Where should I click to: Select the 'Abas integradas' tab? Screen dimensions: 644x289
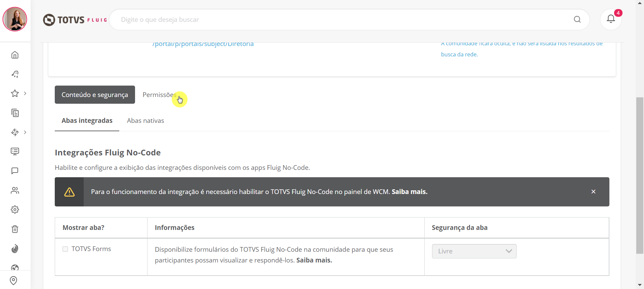[x=87, y=121]
